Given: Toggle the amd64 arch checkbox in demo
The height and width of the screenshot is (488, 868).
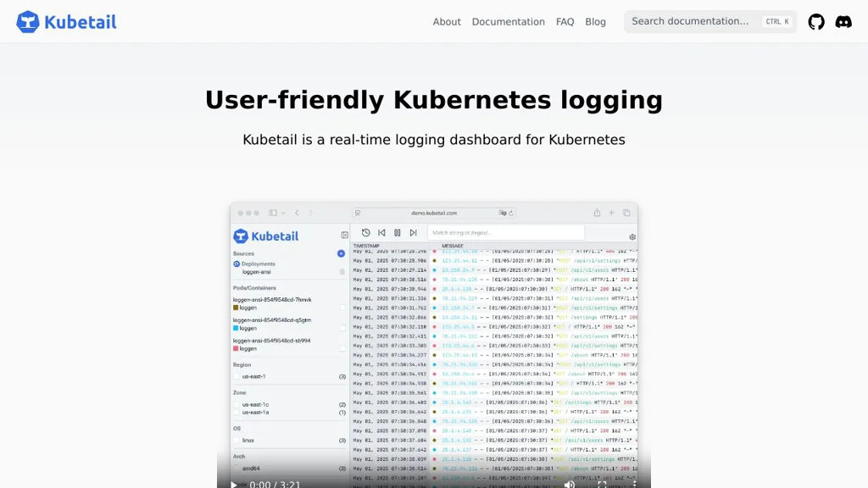Looking at the screenshot, I should 237,468.
